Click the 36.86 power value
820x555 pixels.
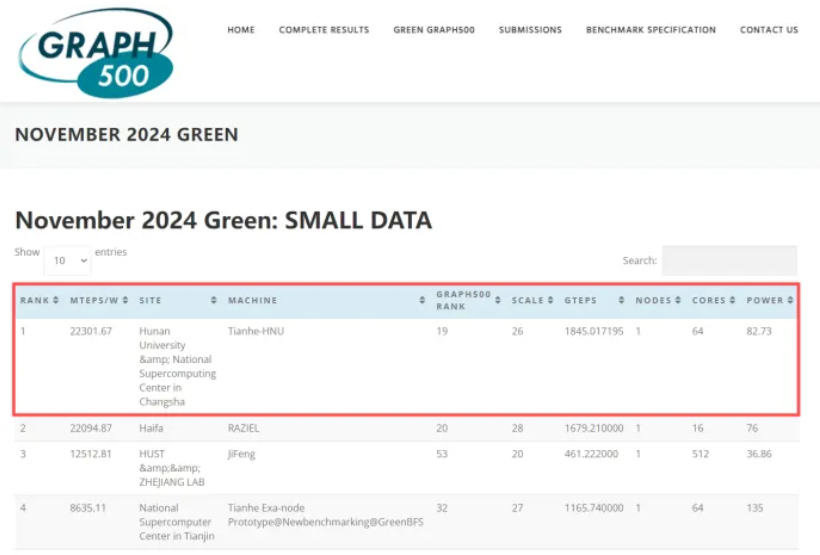coord(759,454)
